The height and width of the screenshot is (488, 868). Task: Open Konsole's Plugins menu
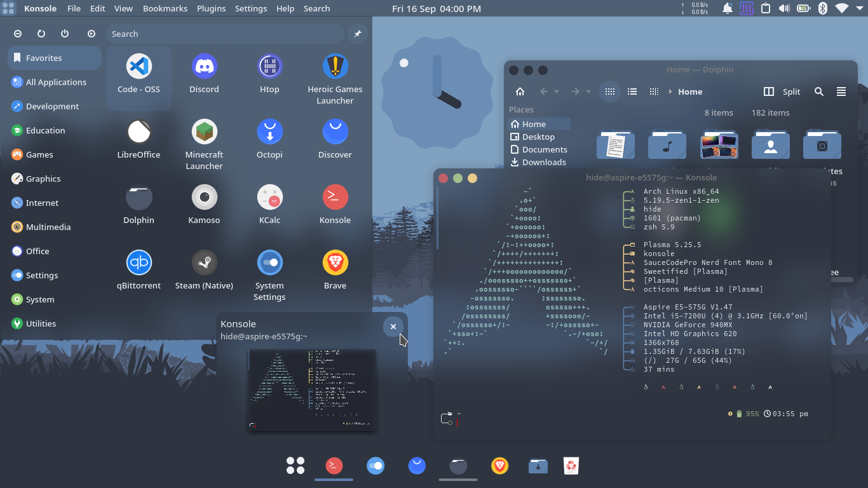point(211,8)
